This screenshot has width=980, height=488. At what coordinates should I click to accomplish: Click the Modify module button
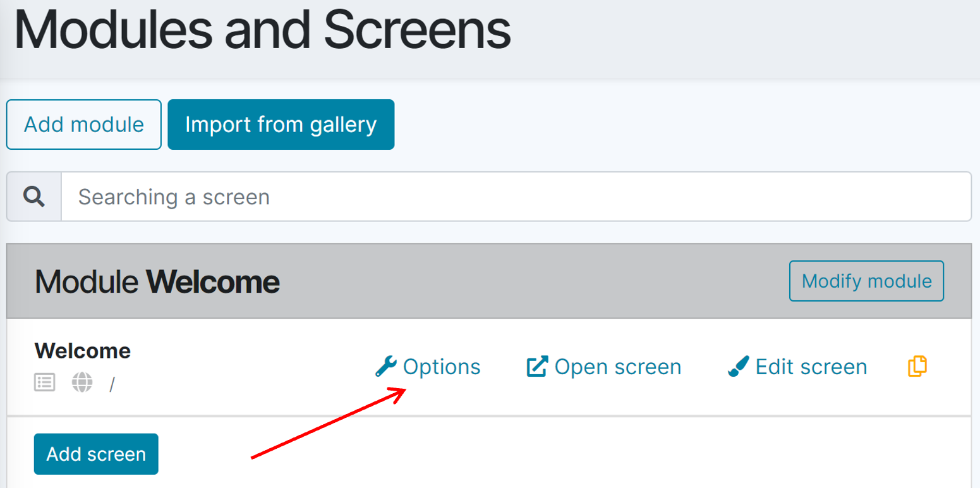coord(866,281)
